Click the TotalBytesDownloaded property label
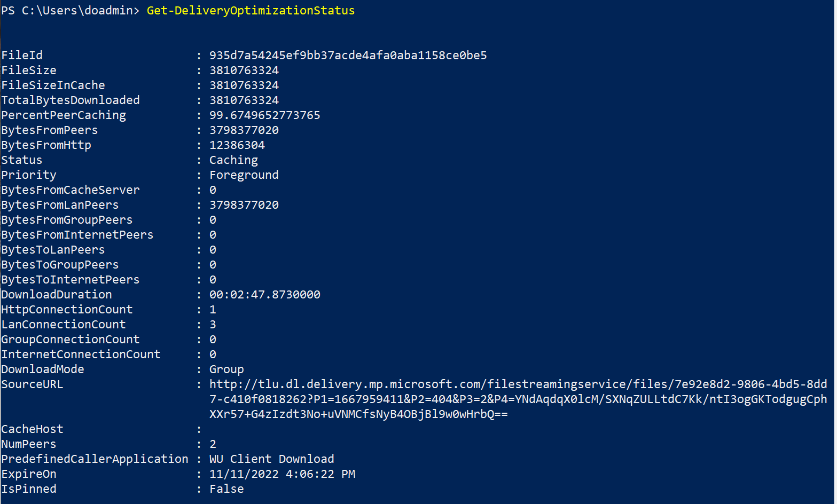 (x=71, y=100)
